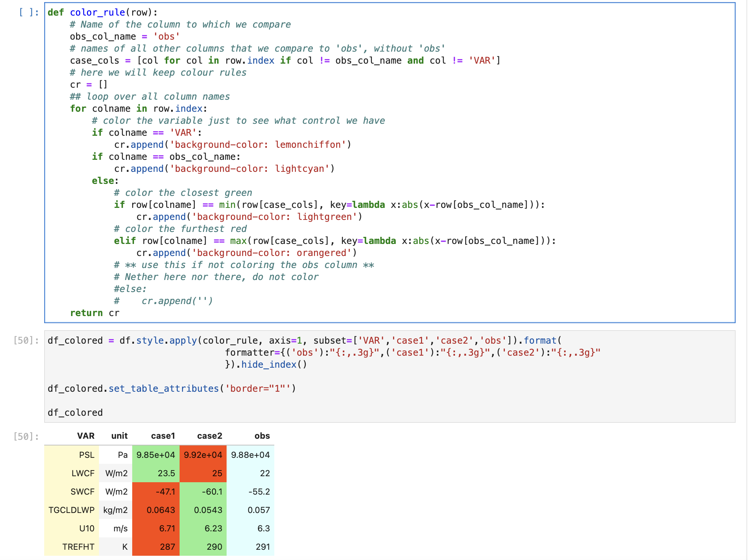This screenshot has height=560, width=748.
Task: Click the green 6.23 case2 cell
Action: (x=203, y=528)
